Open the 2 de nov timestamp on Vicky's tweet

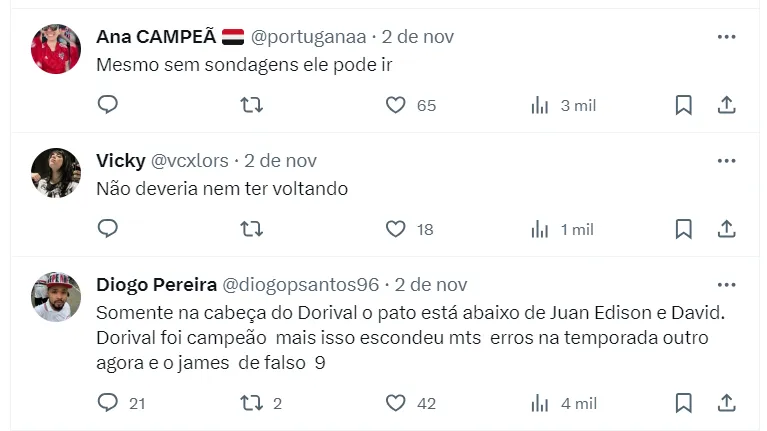click(280, 161)
